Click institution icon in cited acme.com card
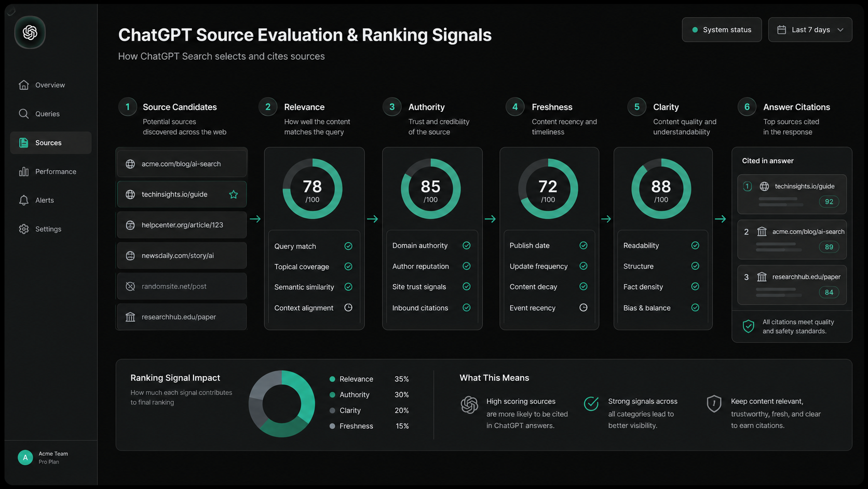 point(762,232)
